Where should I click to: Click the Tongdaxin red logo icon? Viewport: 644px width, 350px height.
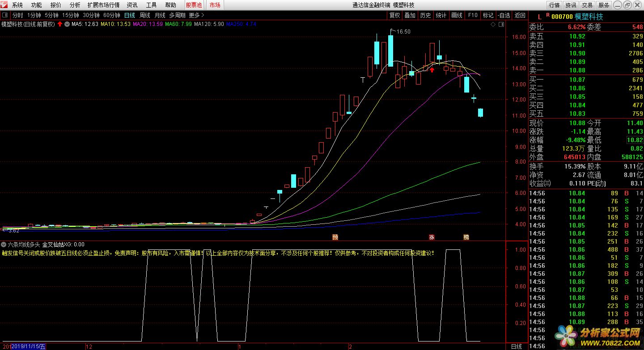pos(4,5)
